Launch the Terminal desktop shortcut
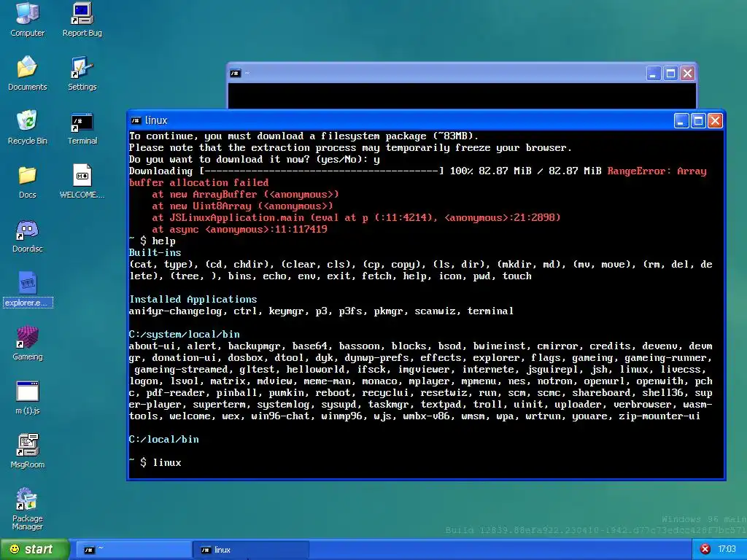Screen dimensions: 747x560 (x=82, y=127)
